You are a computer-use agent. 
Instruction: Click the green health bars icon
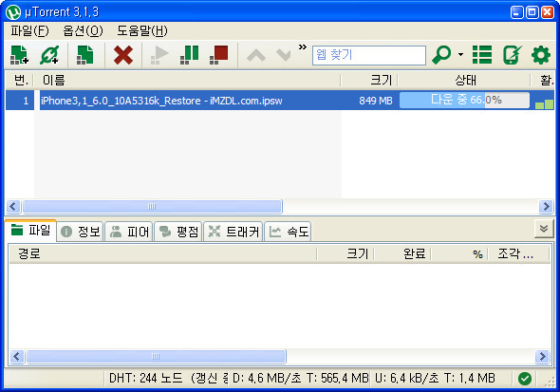coord(544,103)
